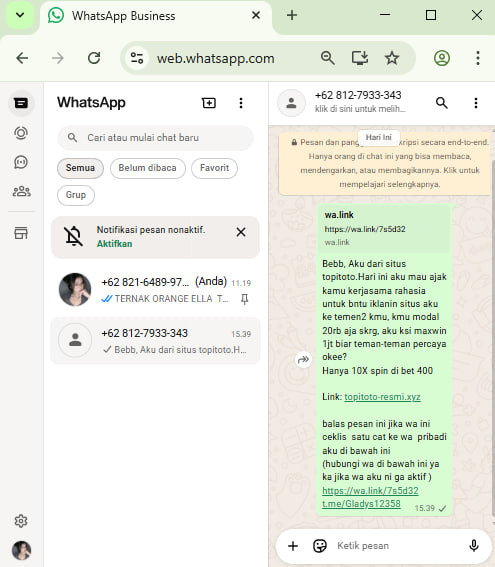495x567 pixels.
Task: Click the 'Hari ini' date label
Action: (x=379, y=137)
